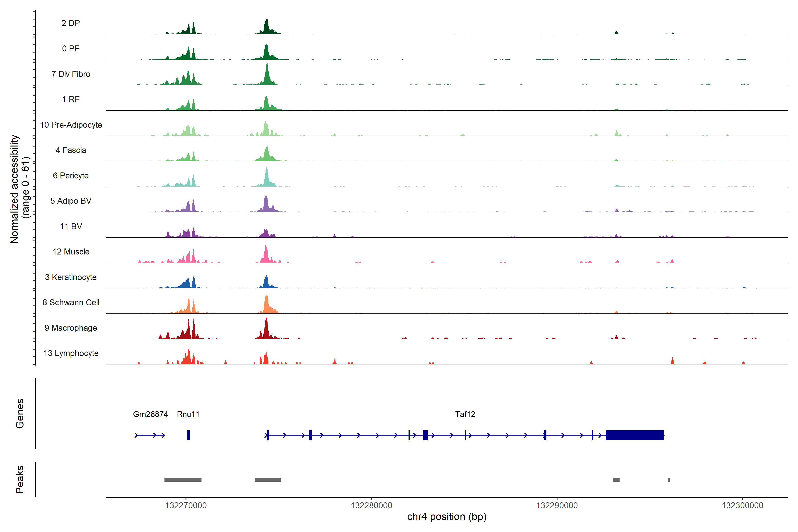The image size is (798, 532).
Task: Click the Gm28874 gene label
Action: click(x=150, y=414)
